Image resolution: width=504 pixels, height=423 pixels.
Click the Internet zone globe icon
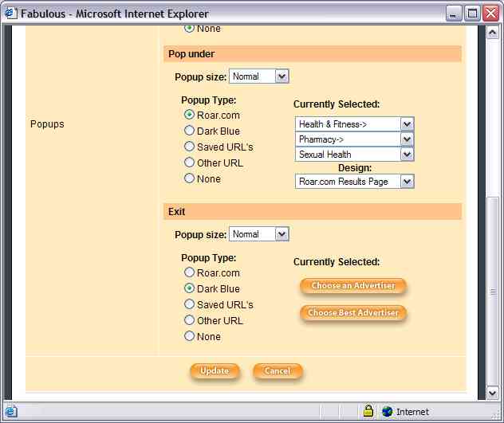click(387, 411)
